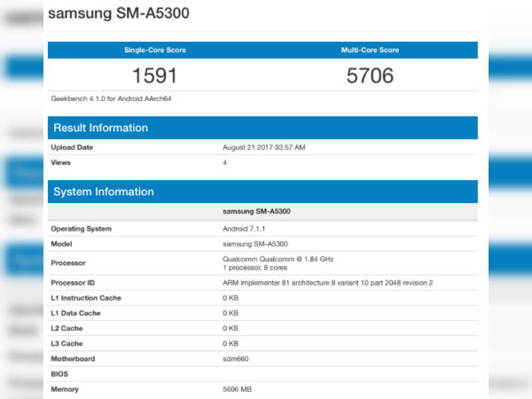Select the L1 Instruction Cache label

coord(86,298)
